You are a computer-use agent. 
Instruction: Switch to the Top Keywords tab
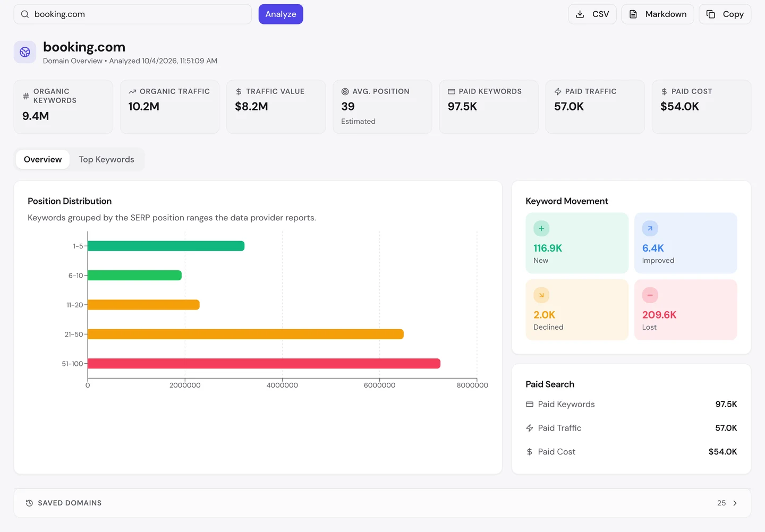[x=107, y=159]
